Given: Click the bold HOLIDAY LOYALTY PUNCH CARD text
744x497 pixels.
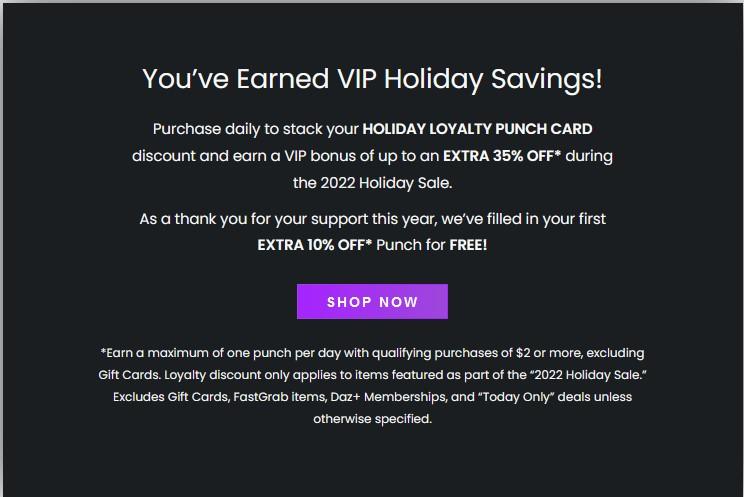Looking at the screenshot, I should [477, 130].
